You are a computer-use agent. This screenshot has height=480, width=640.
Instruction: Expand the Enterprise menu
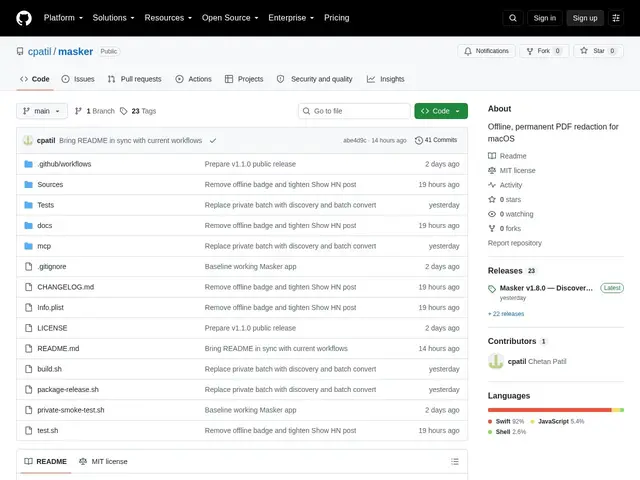coord(291,18)
